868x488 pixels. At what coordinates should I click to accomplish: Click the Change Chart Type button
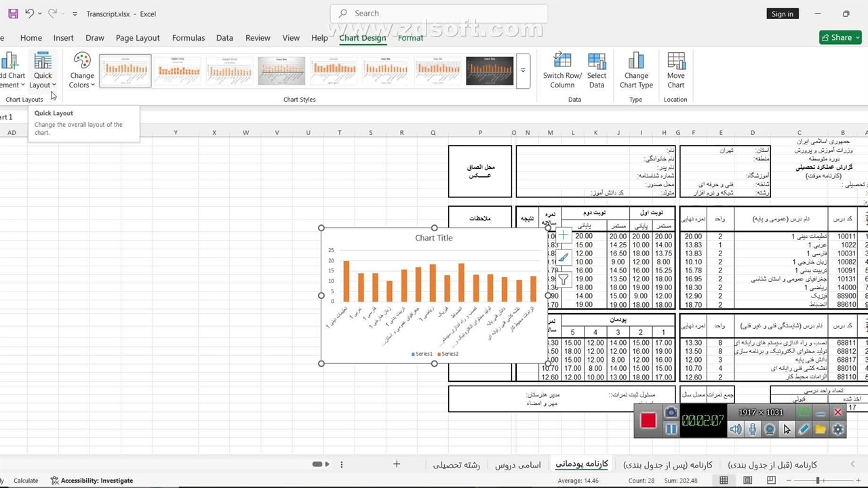635,70
